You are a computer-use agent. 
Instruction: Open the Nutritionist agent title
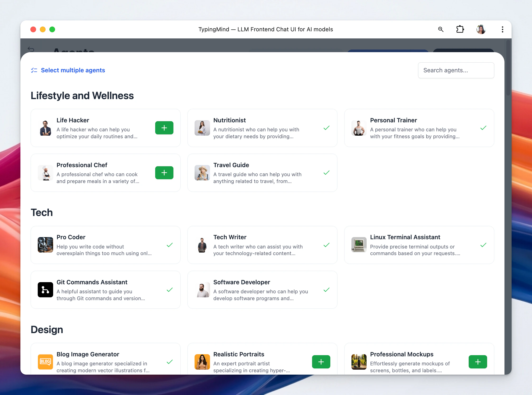(229, 120)
